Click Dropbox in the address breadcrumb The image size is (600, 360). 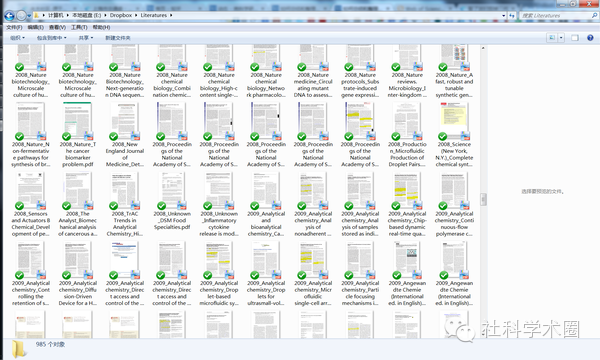121,15
